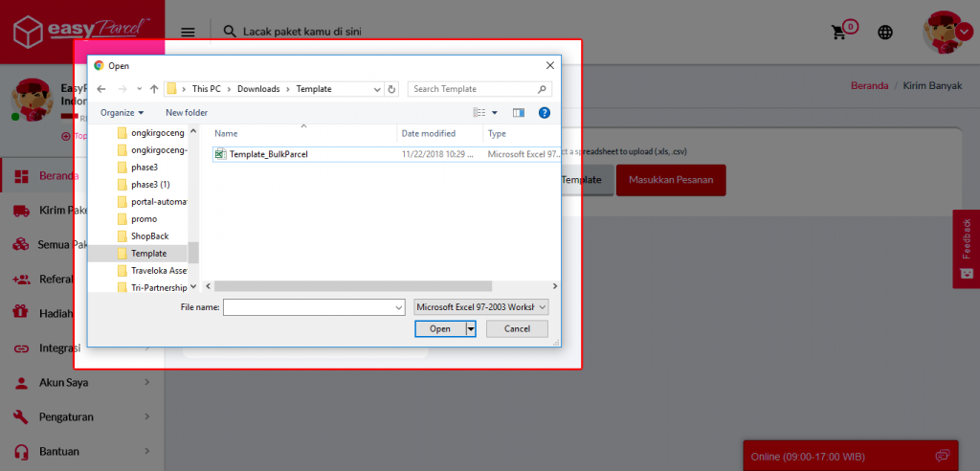The image size is (980, 471).
Task: Open the Feedback side tab
Action: pos(967,249)
